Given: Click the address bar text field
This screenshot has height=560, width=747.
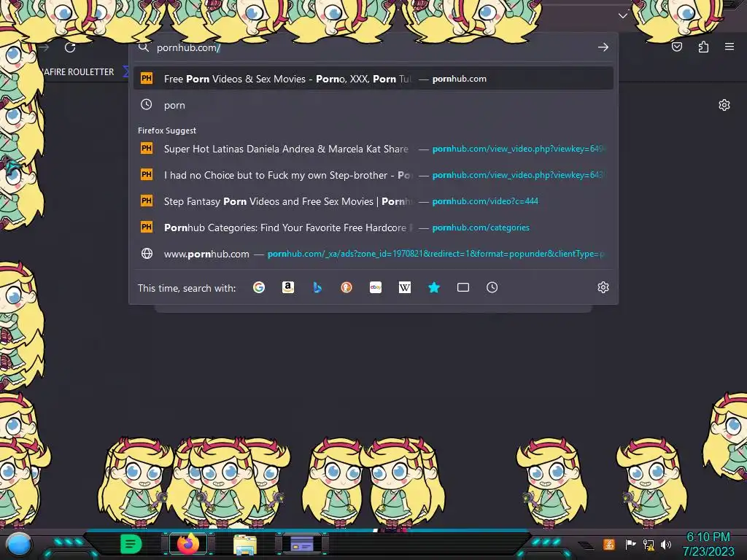Looking at the screenshot, I should pos(374,47).
